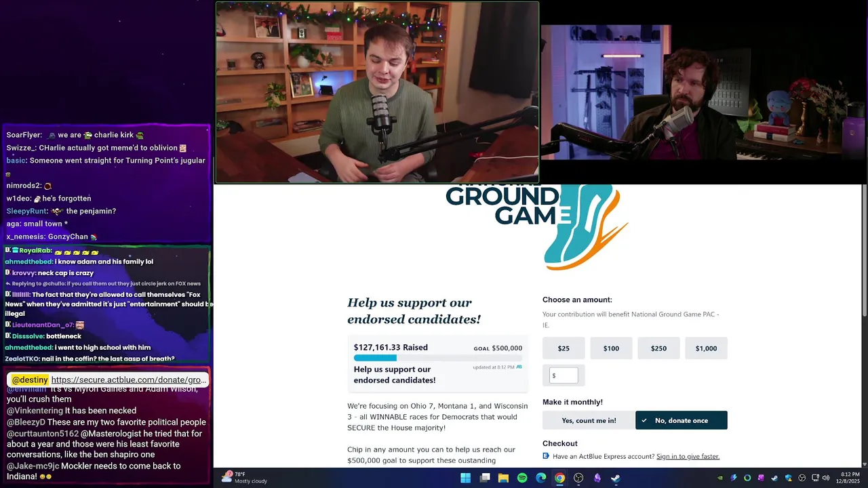Open Spotify from the taskbar
This screenshot has width=868, height=488.
tap(522, 478)
